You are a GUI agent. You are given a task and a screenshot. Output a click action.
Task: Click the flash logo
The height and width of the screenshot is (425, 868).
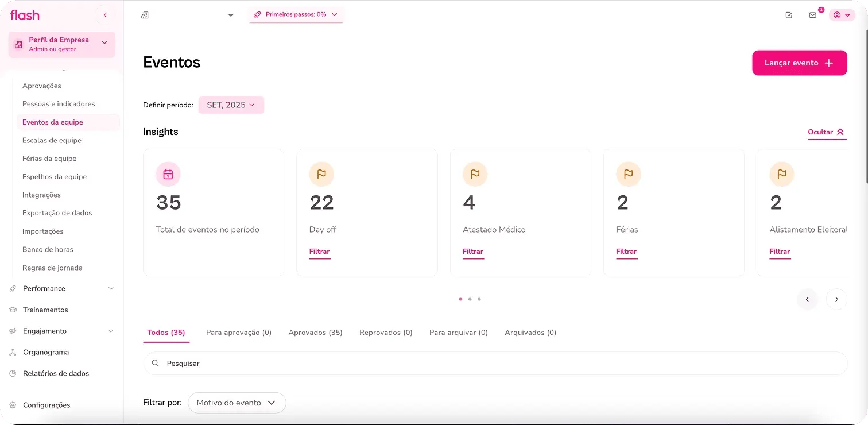click(x=25, y=15)
